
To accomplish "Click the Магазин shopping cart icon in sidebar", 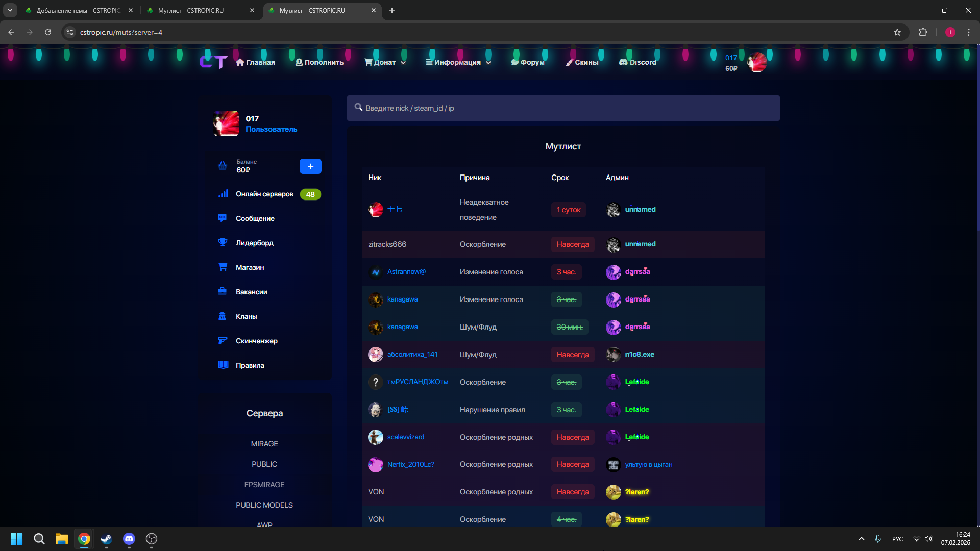I will (223, 267).
